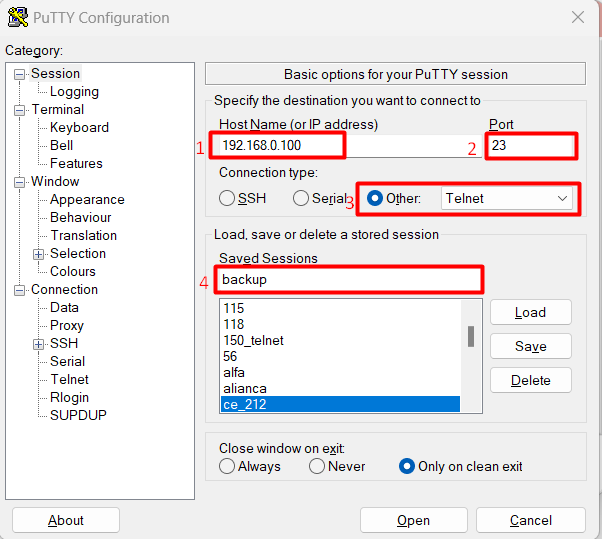
Task: Select saved session alfa
Action: pos(340,372)
